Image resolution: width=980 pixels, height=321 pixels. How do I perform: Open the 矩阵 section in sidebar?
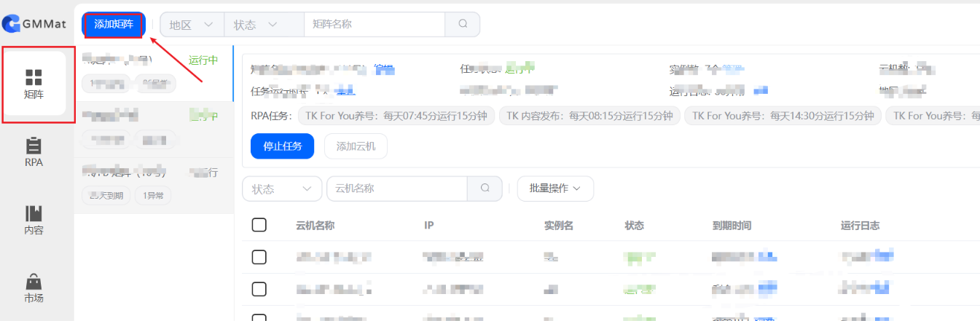(x=34, y=84)
